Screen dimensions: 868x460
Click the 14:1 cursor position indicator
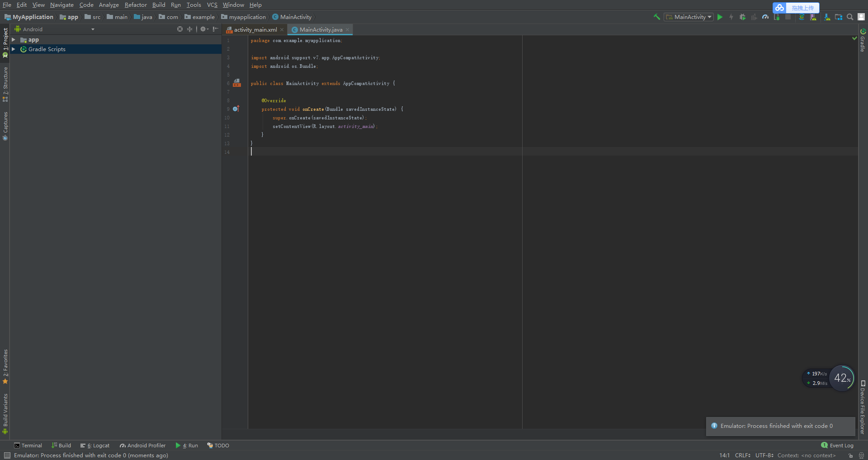point(724,455)
